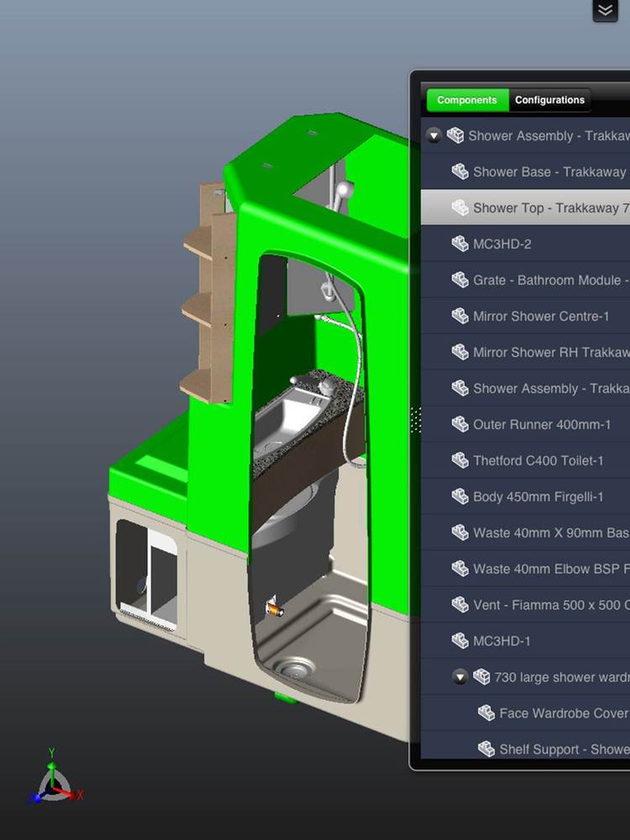Click the Mirror Shower Centre part icon
Screen dimensions: 630x840
tap(459, 316)
